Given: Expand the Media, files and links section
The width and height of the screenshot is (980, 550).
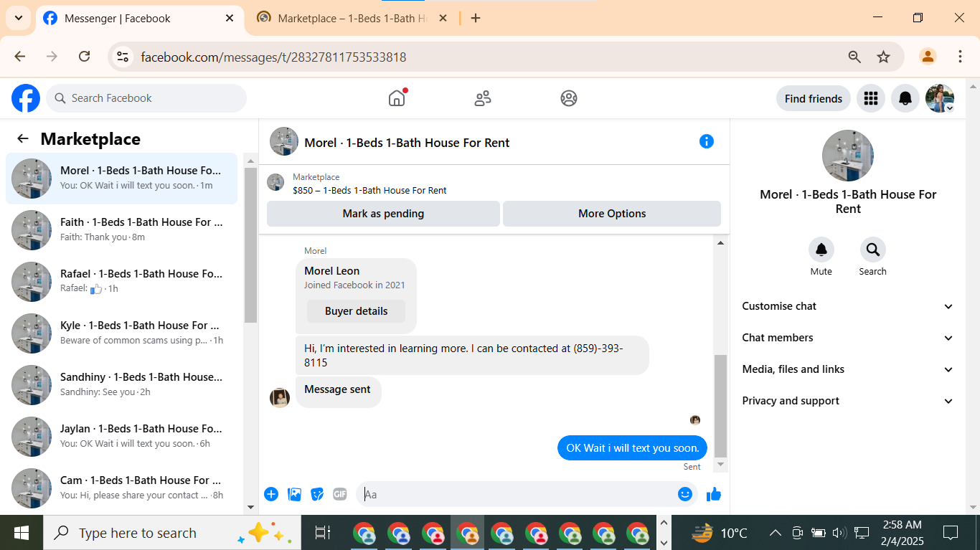Looking at the screenshot, I should point(848,369).
